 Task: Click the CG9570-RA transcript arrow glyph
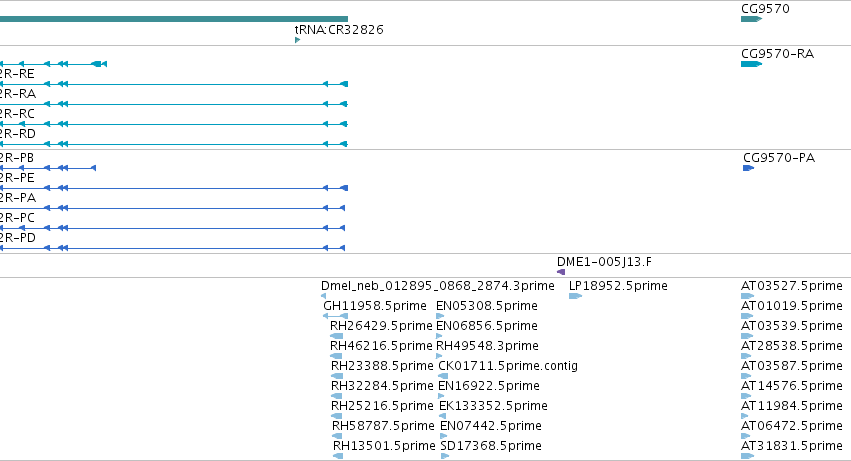pos(752,64)
